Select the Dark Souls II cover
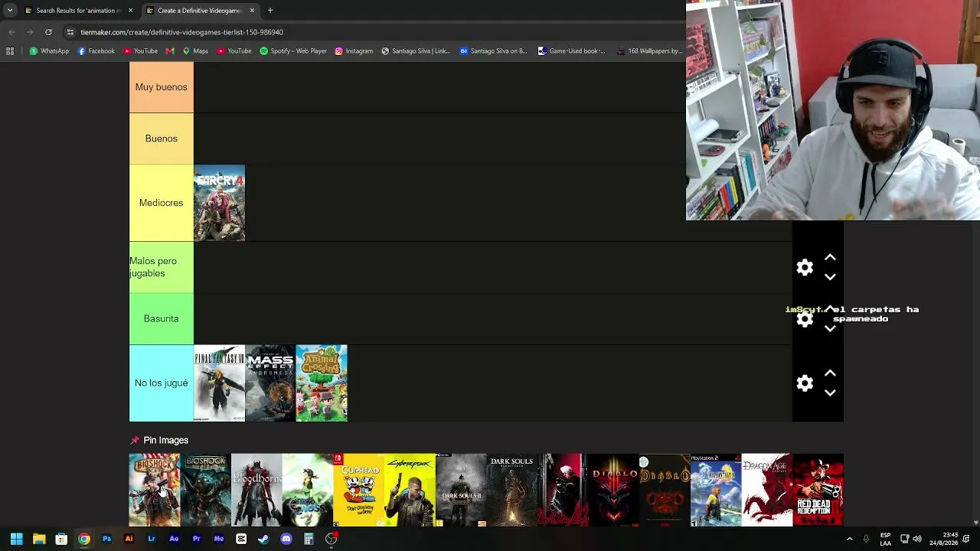 tap(461, 490)
